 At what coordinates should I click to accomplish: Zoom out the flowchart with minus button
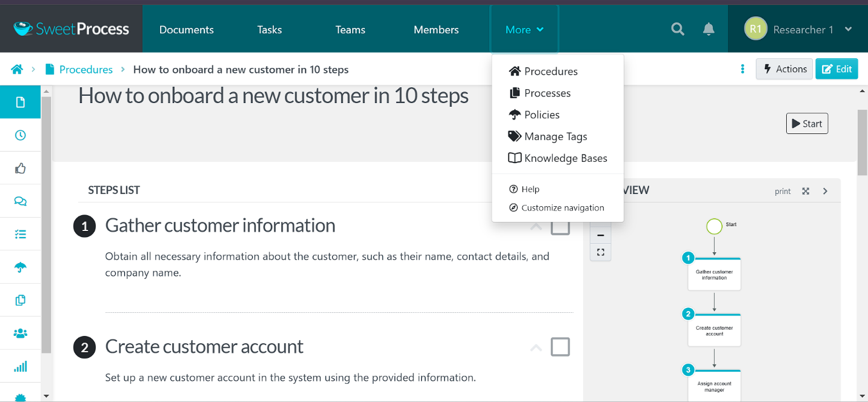click(601, 235)
